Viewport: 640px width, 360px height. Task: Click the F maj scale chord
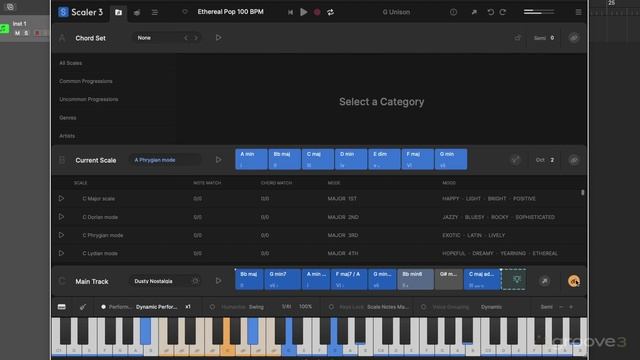[418, 159]
